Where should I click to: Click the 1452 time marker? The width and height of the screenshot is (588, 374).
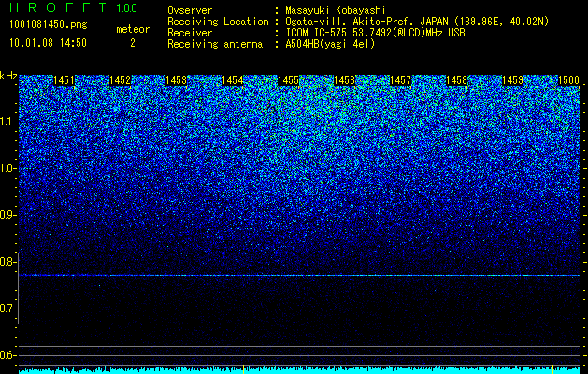tap(120, 80)
